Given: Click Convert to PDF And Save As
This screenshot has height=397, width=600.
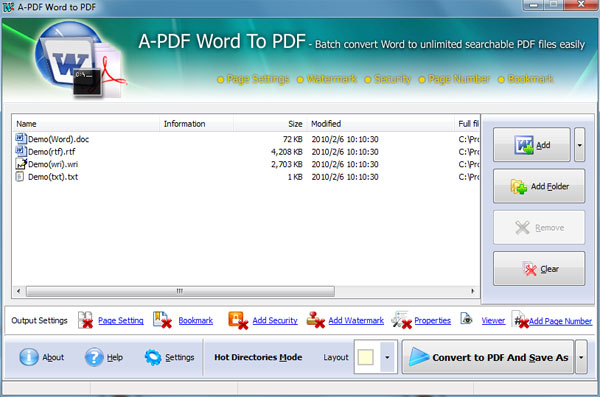Looking at the screenshot, I should (488, 357).
